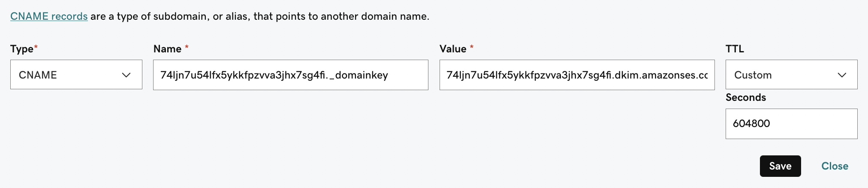This screenshot has height=188, width=868.
Task: Click the chevron arrow in the Type selector
Action: (126, 75)
